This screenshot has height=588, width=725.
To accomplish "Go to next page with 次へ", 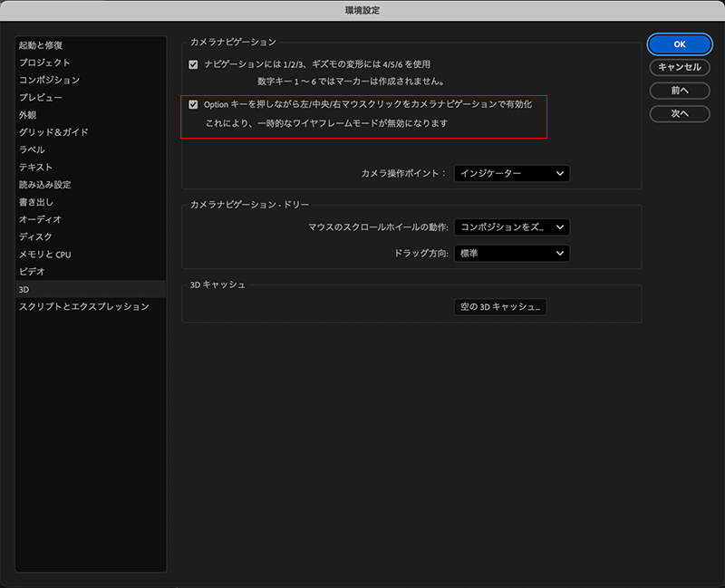I will (x=679, y=113).
